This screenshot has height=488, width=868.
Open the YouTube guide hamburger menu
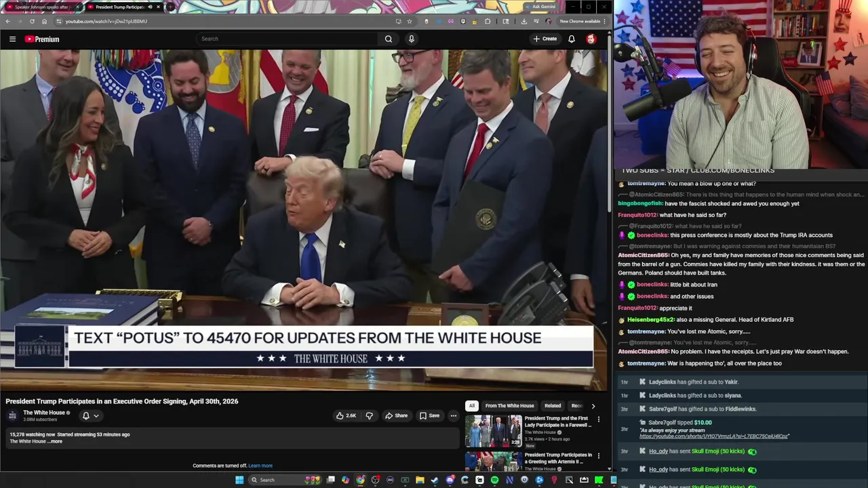[12, 39]
